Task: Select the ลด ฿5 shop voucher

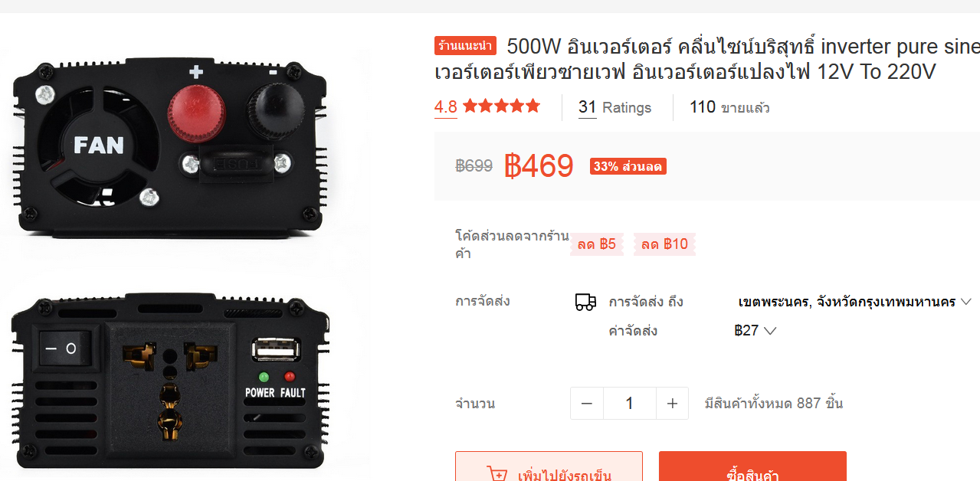Action: point(597,244)
